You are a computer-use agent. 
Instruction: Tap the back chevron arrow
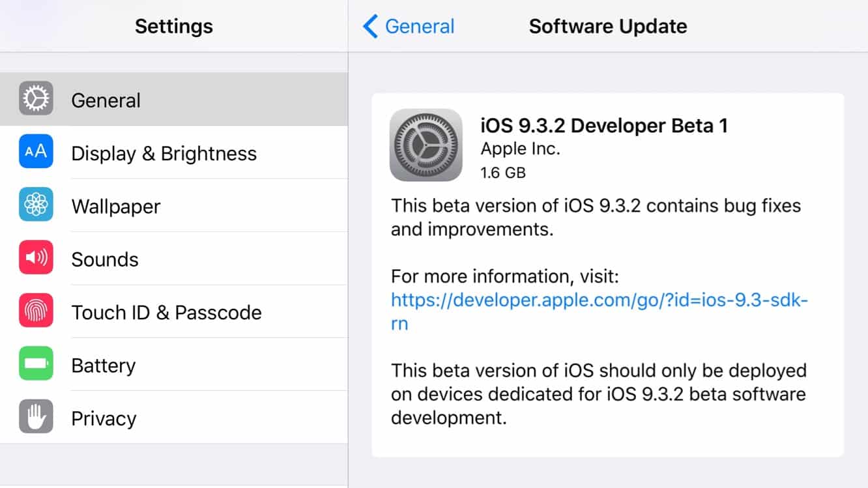coord(370,27)
